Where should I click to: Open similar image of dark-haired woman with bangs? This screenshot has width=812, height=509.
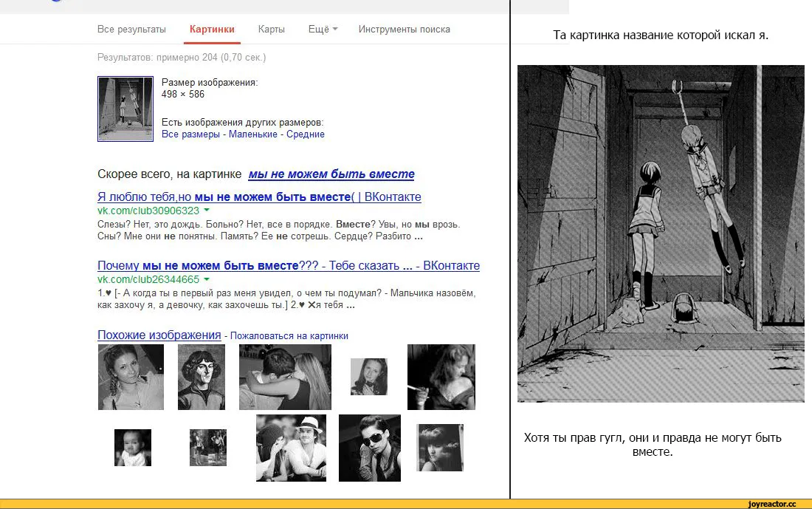440,448
